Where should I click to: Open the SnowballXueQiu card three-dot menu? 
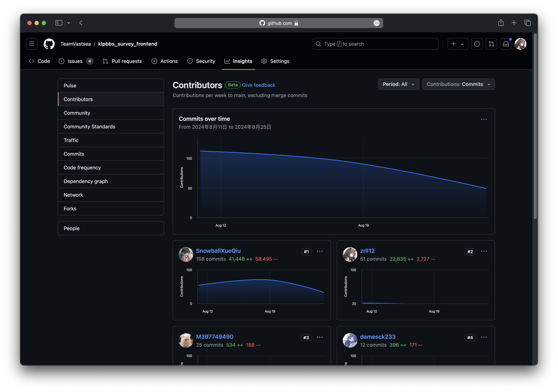pyautogui.click(x=320, y=251)
